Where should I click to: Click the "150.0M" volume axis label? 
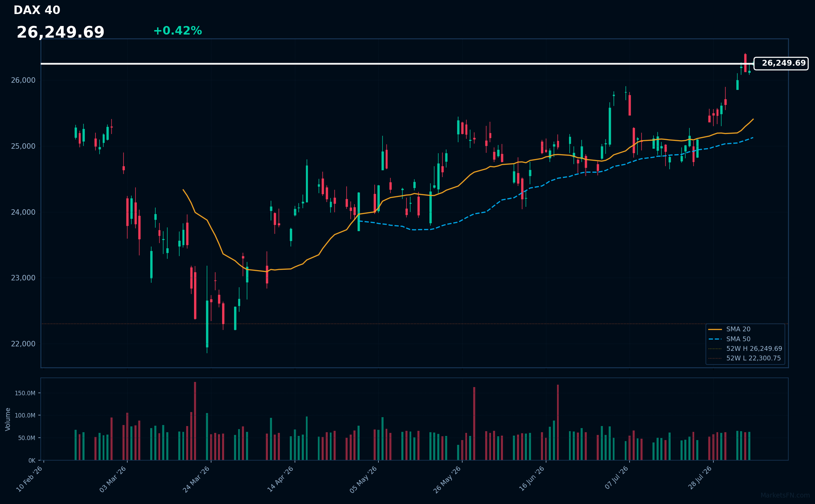25,393
